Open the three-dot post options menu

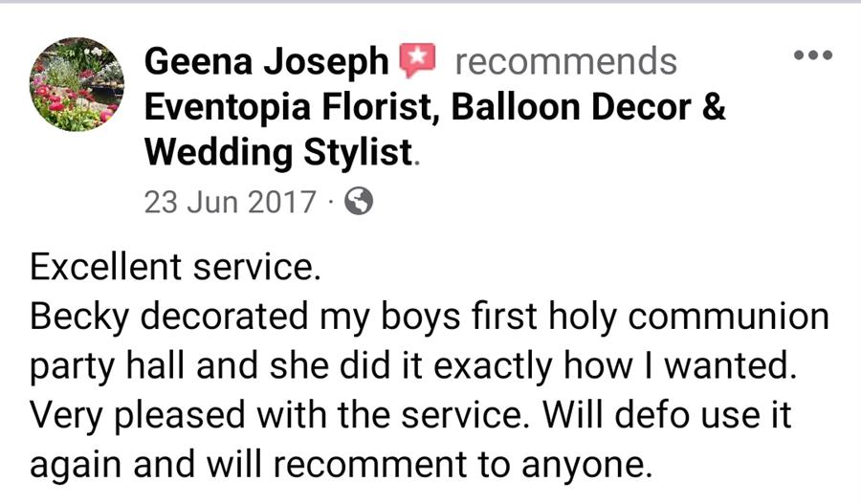pos(813,55)
